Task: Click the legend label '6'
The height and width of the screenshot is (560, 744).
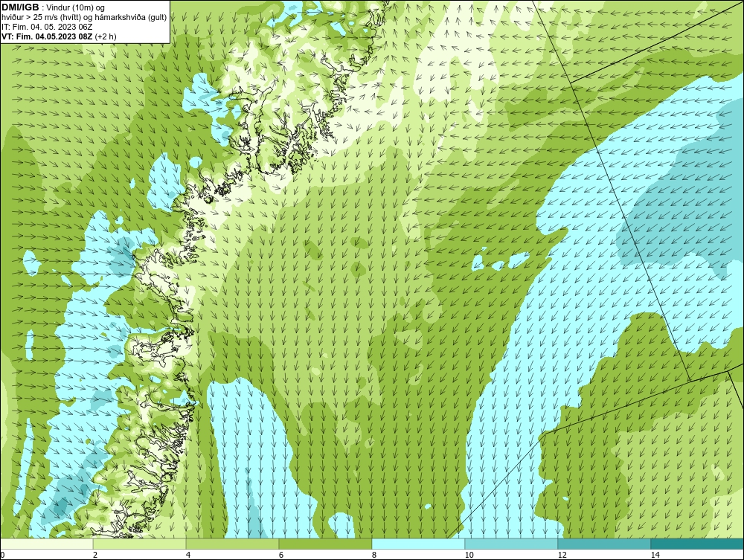Action: pos(281,555)
